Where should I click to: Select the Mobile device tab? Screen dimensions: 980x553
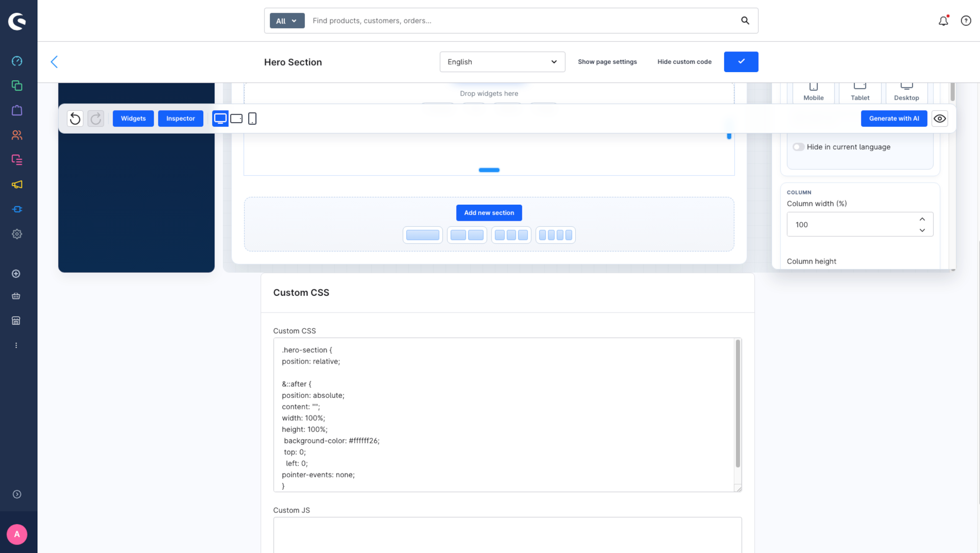pyautogui.click(x=814, y=92)
